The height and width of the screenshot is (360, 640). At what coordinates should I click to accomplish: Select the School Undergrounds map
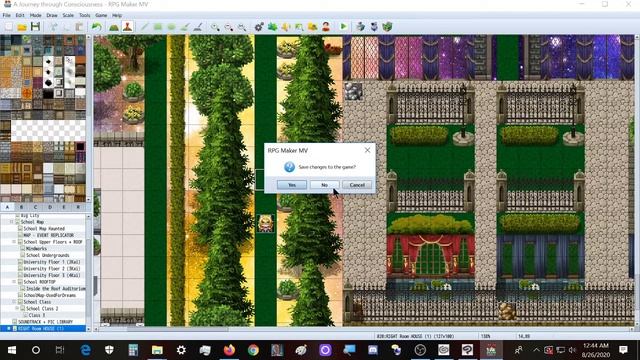48,256
